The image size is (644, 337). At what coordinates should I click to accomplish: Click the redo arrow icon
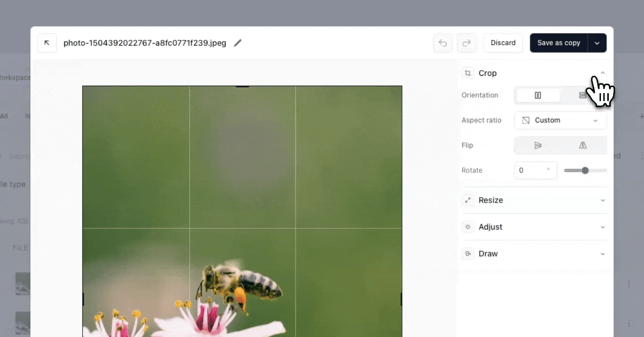pyautogui.click(x=467, y=43)
